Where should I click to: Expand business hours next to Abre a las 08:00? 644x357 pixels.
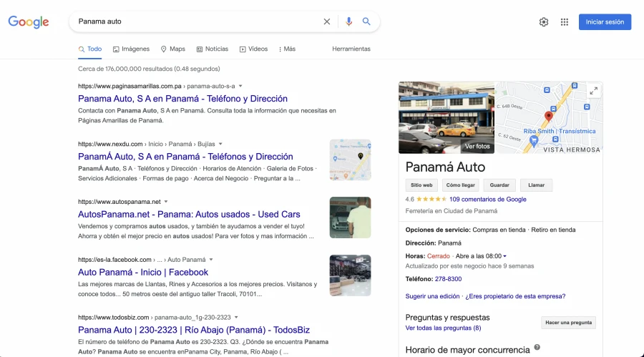[x=504, y=256]
